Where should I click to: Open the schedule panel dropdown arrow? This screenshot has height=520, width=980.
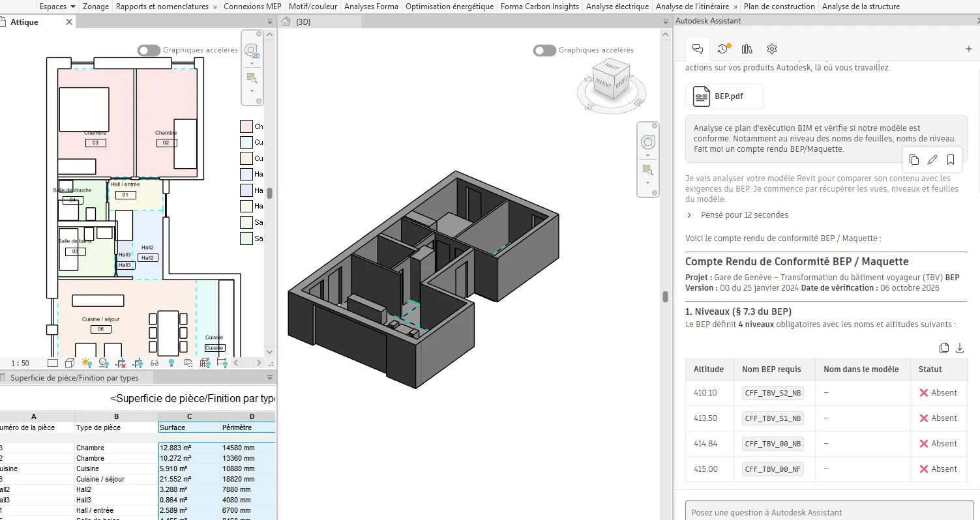[270, 377]
